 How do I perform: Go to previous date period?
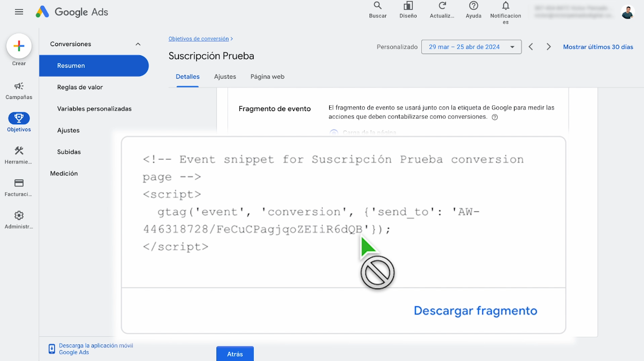point(531,47)
